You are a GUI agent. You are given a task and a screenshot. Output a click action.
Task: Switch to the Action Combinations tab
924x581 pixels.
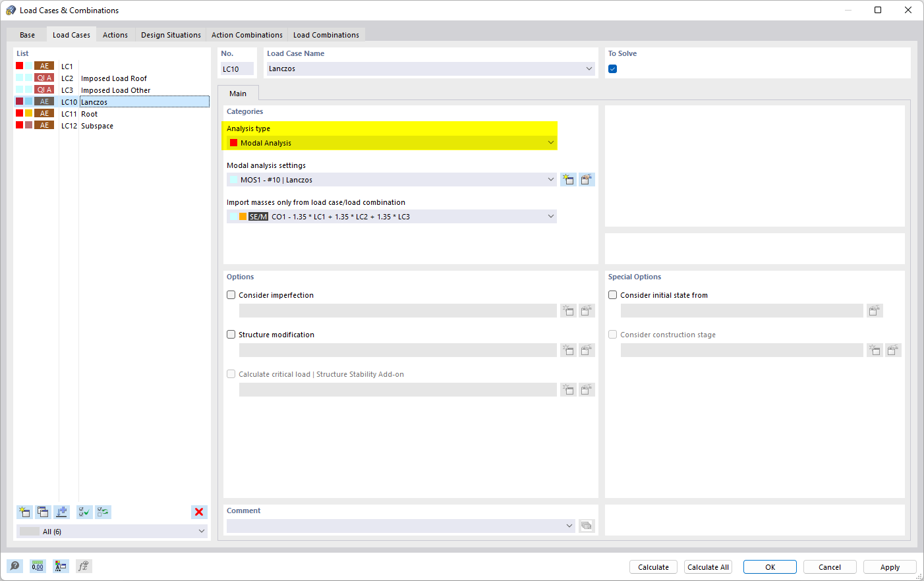246,34
